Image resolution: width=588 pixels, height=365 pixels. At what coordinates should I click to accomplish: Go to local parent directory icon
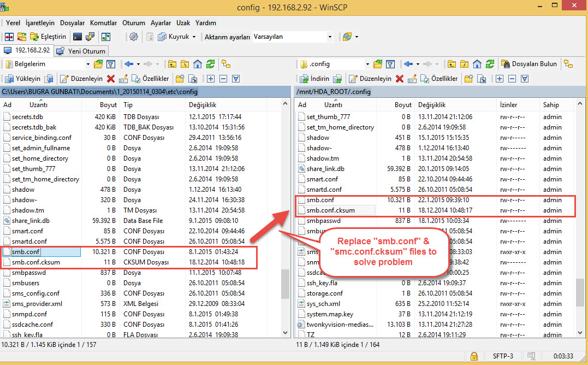coord(172,64)
